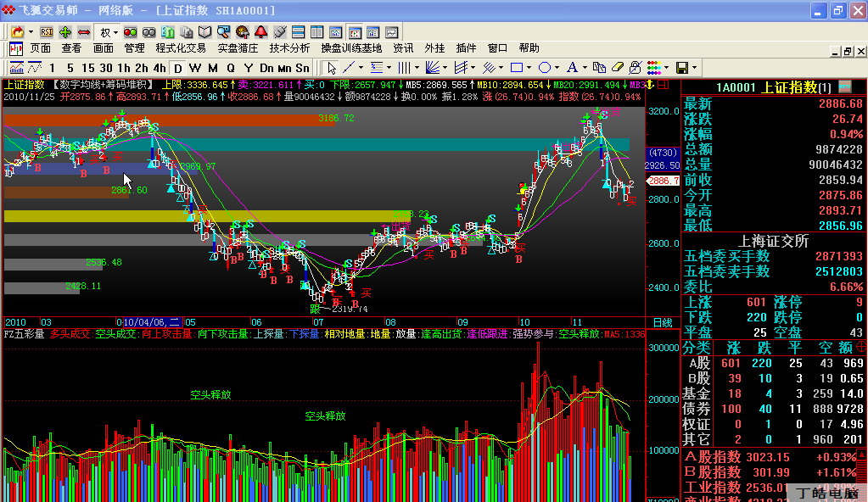This screenshot has width=868, height=502.
Task: Click the '日线' period label on chart
Action: click(663, 322)
